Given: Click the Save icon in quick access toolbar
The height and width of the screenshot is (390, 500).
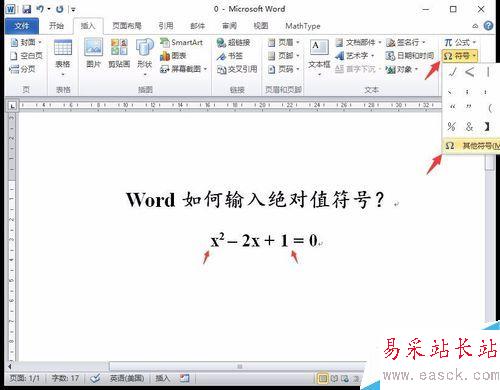Looking at the screenshot, I should pos(26,9).
